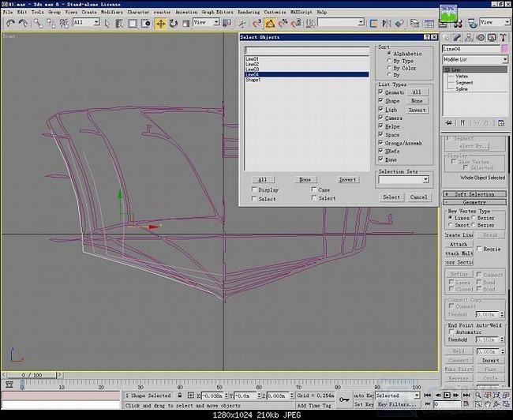Screen dimensions: 513x420
Task: Open the key mode Selected dropdown
Action: click(x=417, y=396)
